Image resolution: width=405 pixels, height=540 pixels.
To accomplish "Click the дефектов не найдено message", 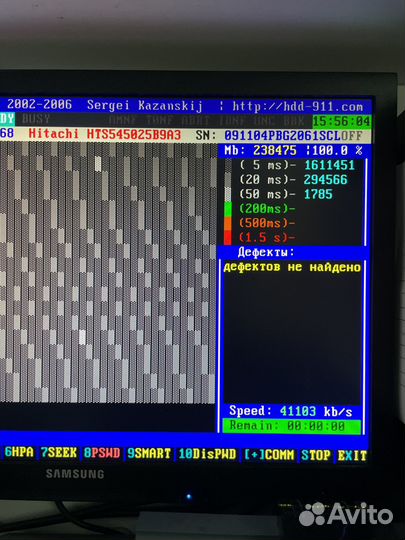I will pyautogui.click(x=292, y=267).
